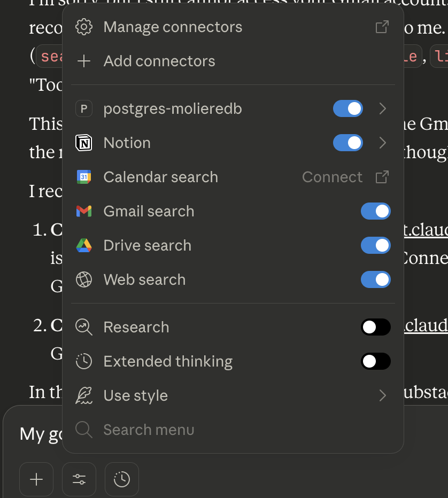Open the Use style submenu arrow
This screenshot has width=448, height=498.
pyautogui.click(x=382, y=396)
